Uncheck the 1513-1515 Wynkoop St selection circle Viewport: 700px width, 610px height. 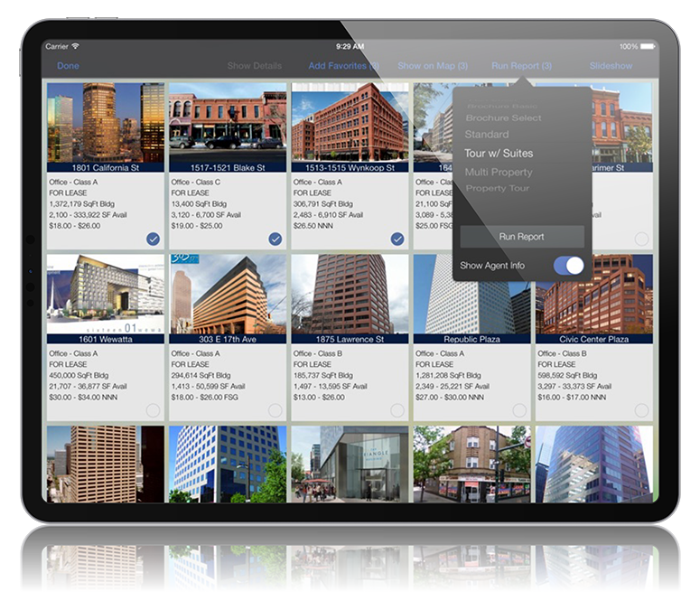point(397,239)
